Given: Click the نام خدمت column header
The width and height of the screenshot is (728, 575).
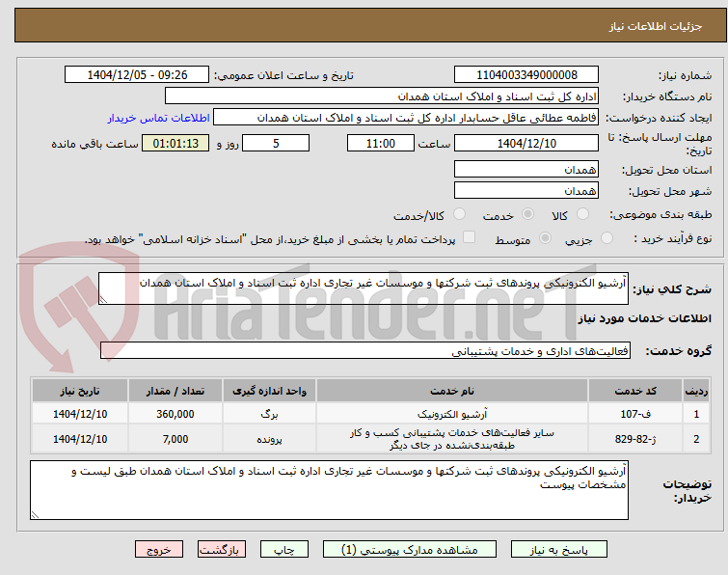Looking at the screenshot, I should (452, 391).
